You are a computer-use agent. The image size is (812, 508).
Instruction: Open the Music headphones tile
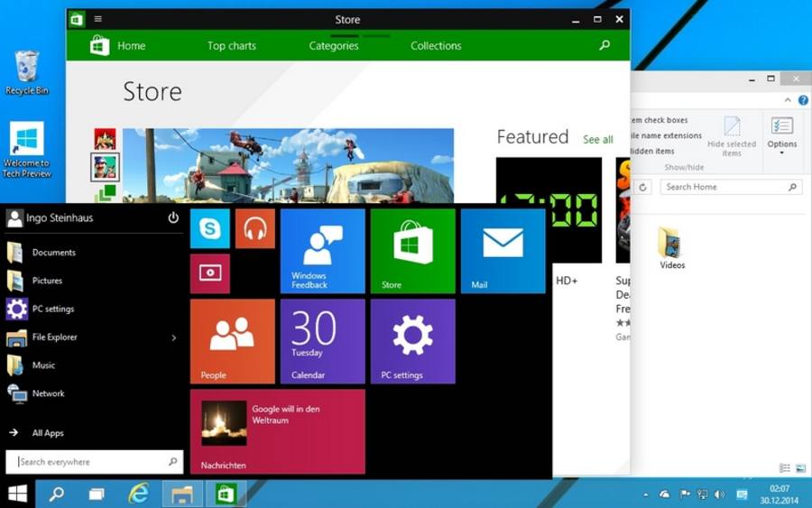coord(254,228)
